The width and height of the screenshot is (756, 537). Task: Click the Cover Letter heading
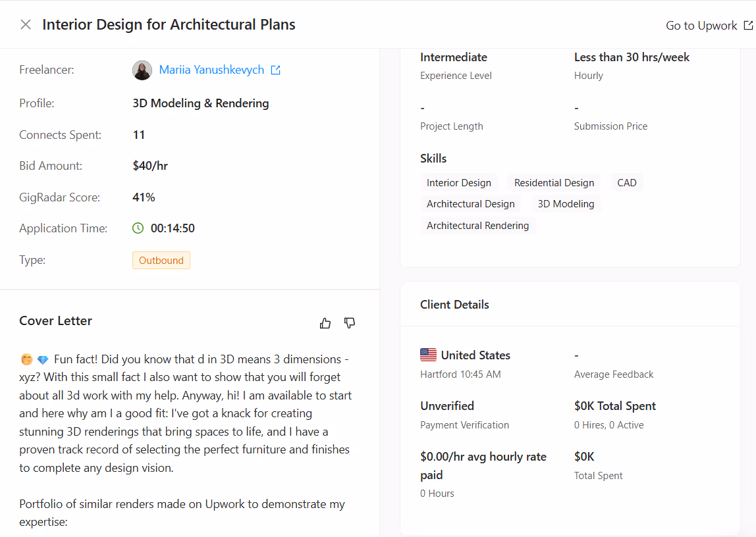tap(55, 320)
